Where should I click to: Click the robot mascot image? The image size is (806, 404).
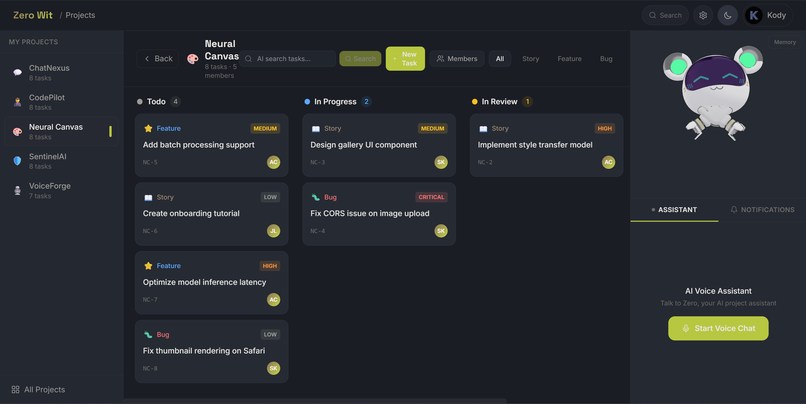pos(713,93)
